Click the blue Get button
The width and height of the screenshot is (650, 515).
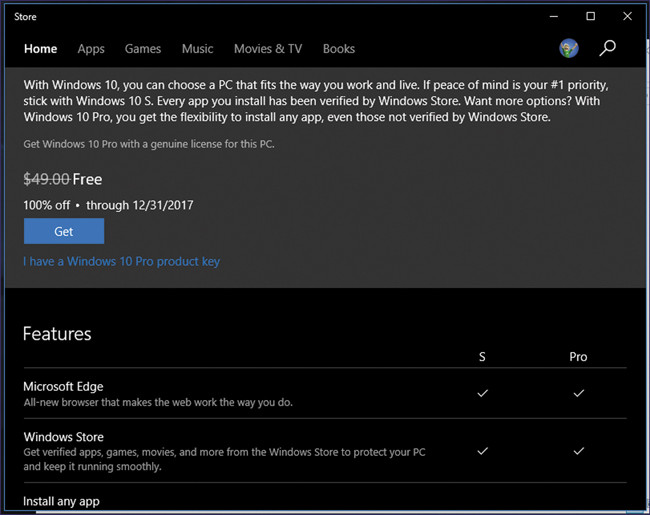64,231
